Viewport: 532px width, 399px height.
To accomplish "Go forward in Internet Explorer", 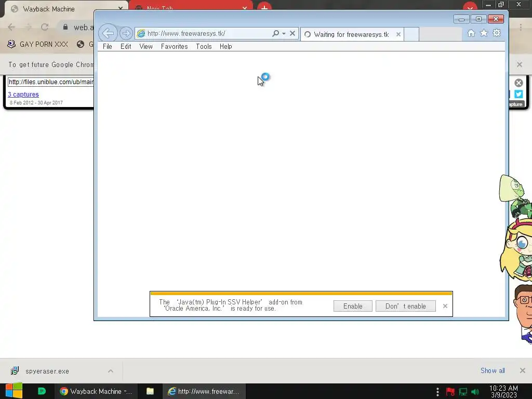I will [126, 33].
